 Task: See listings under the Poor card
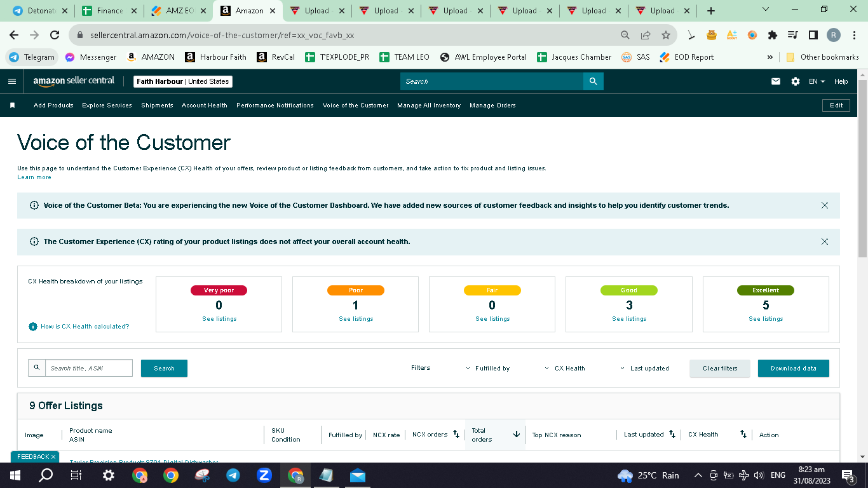[356, 319]
